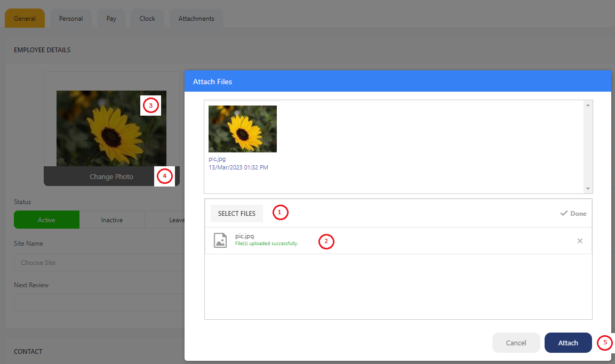Set employee status to Inactive
The height and width of the screenshot is (364, 615).
coord(112,220)
